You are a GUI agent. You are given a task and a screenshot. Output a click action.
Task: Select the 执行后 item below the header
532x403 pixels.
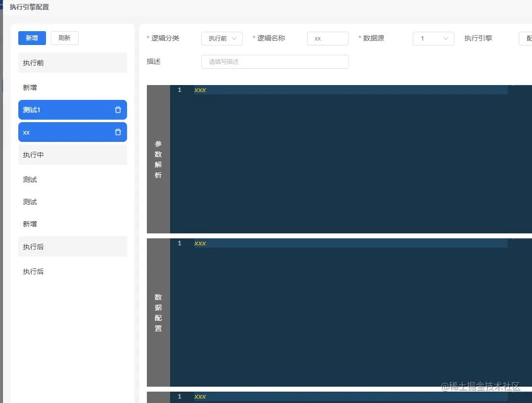click(73, 271)
